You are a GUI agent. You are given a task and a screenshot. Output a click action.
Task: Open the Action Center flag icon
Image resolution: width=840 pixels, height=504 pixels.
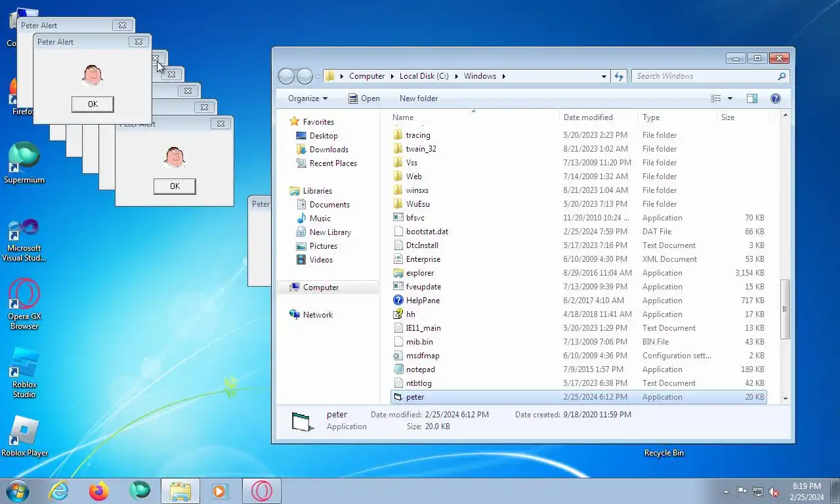742,492
